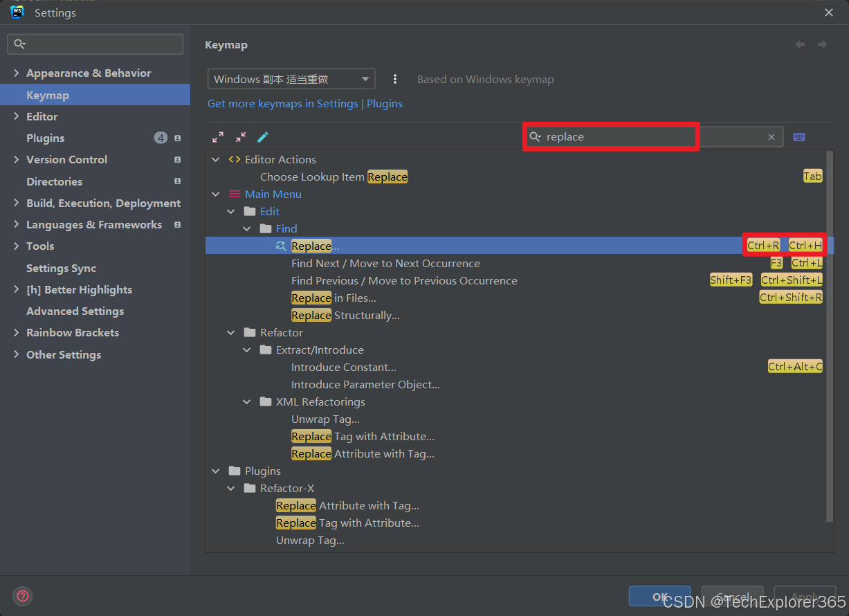Expand Appearance & Behavior settings section
Viewport: 849px width, 616px height.
point(16,73)
